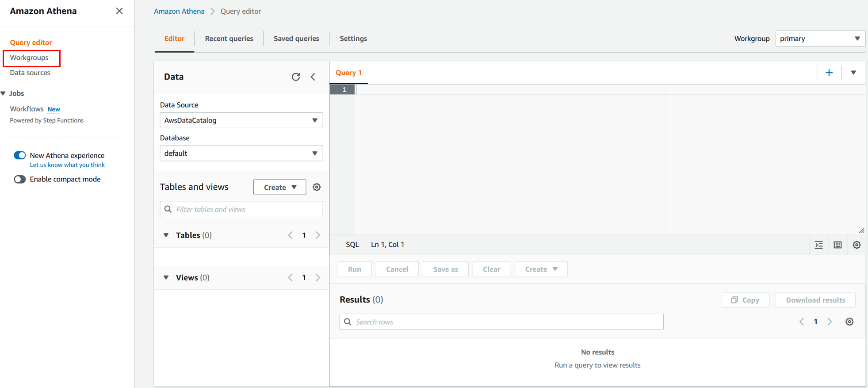Viewport: 868px width, 388px height.
Task: Open Workgroups in the sidebar
Action: pos(29,58)
